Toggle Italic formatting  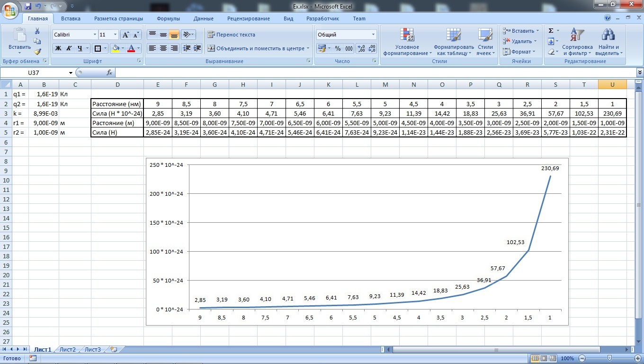click(x=69, y=48)
